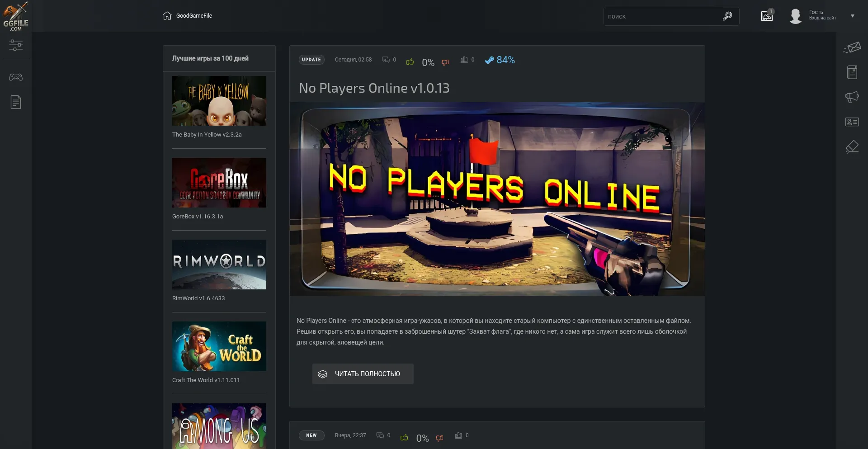Expand the guest account dropdown arrow
868x449 pixels.
[x=853, y=16]
